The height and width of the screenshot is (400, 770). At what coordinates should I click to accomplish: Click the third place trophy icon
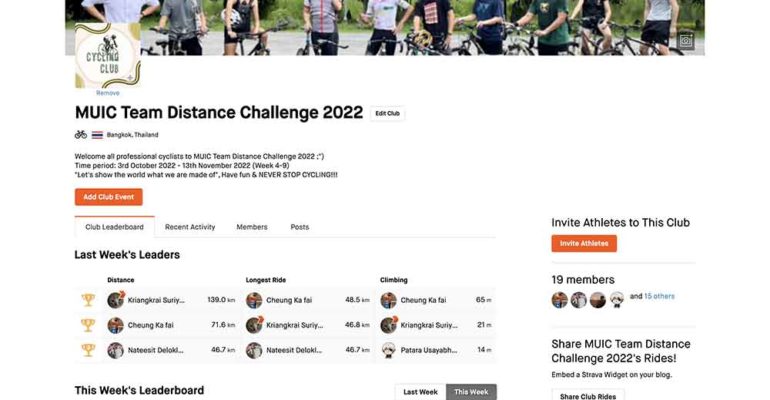click(88, 350)
